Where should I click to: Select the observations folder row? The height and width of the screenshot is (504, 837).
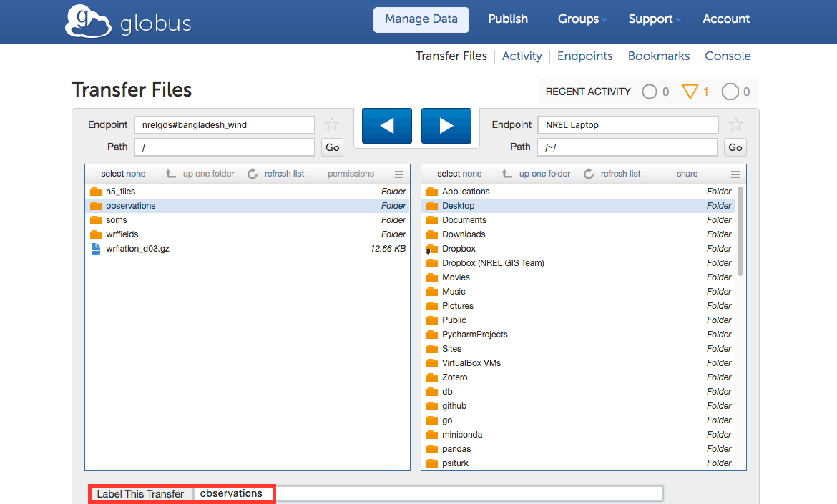[248, 206]
